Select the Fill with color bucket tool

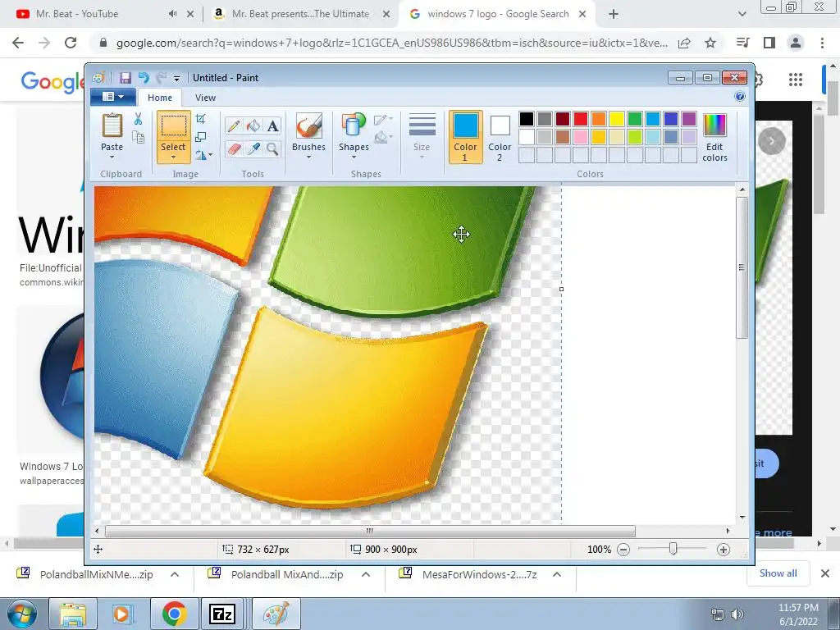[253, 126]
